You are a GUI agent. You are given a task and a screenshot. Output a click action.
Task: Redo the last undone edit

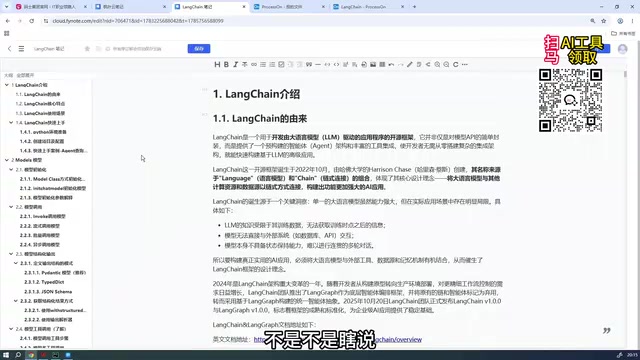[x=400, y=64]
